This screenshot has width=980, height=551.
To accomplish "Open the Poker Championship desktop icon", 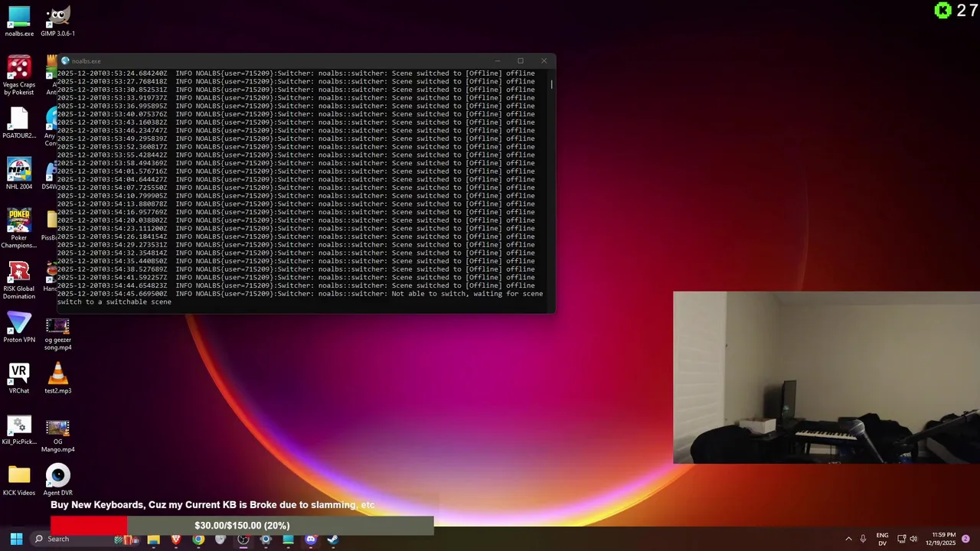I will 19,229.
